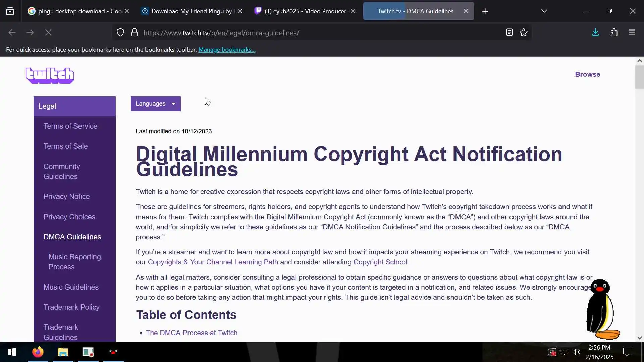
Task: Click the tracking protection shield icon
Action: pos(120,33)
